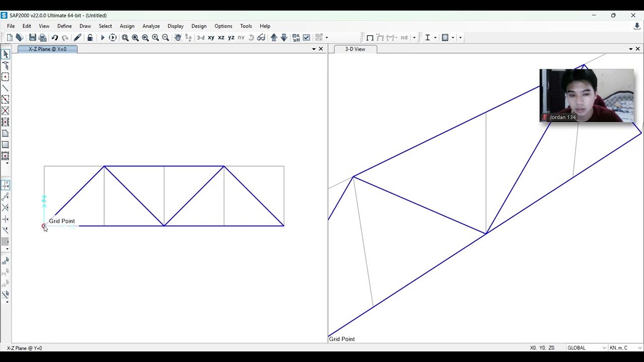Zoom in one step with plus magnifier
This screenshot has height=362, width=644.
155,38
